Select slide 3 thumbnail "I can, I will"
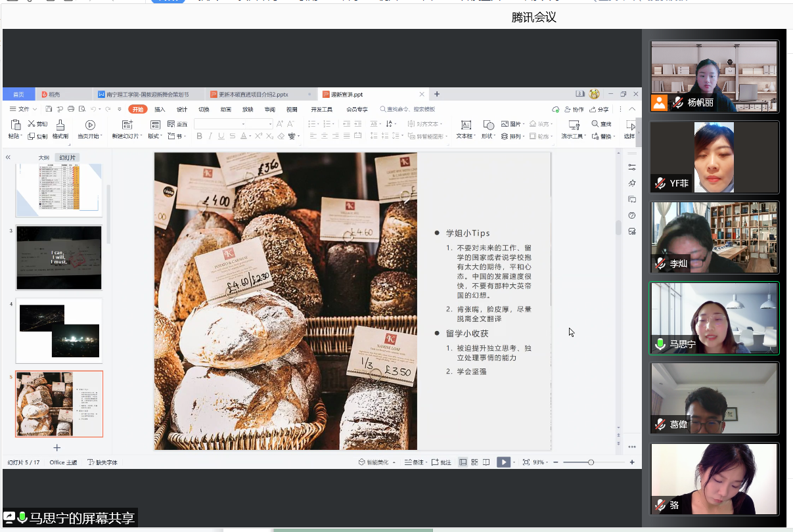793x532 pixels. (59, 257)
